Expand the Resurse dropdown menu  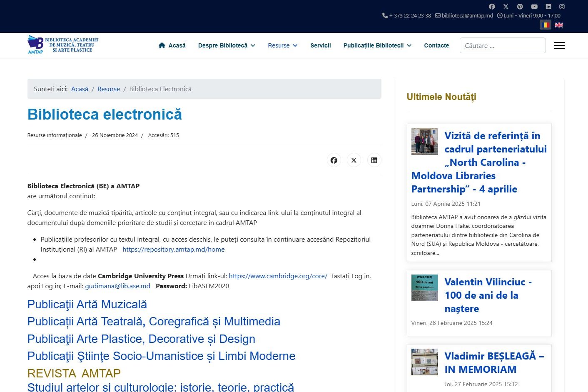tap(282, 45)
